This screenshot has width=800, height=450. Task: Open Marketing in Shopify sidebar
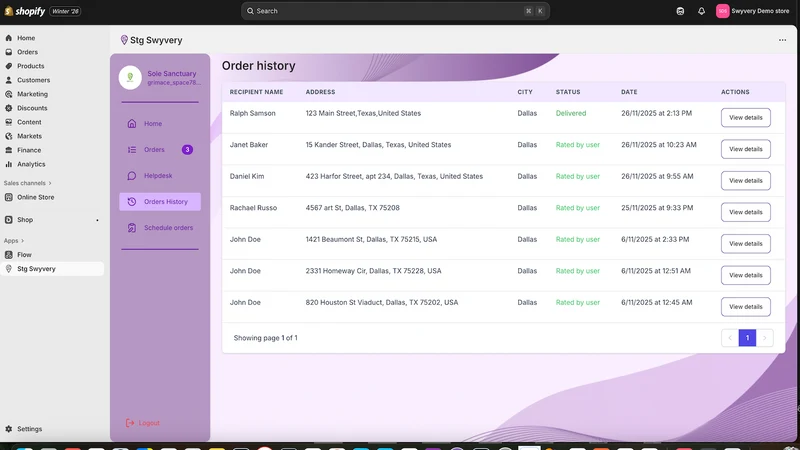(32, 94)
